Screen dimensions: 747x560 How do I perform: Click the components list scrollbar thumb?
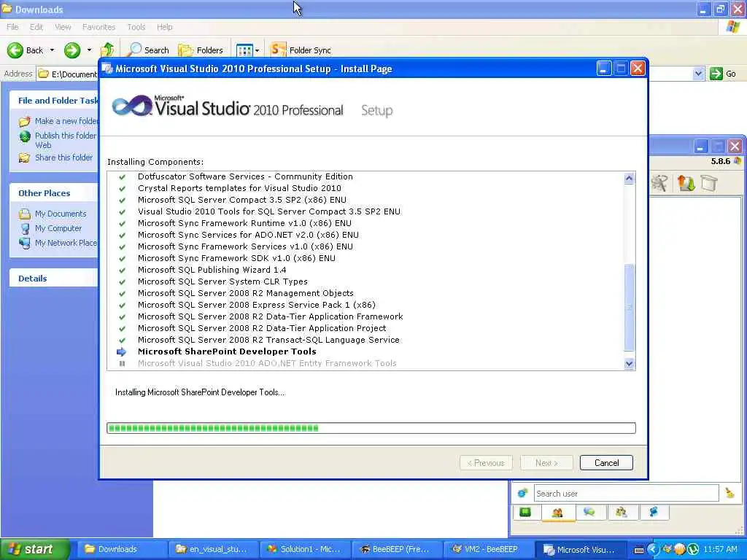point(629,307)
